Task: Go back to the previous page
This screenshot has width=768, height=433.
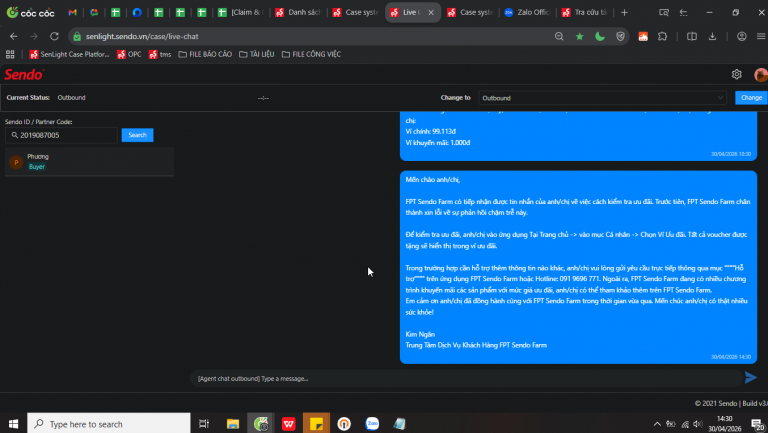Action: tap(14, 36)
